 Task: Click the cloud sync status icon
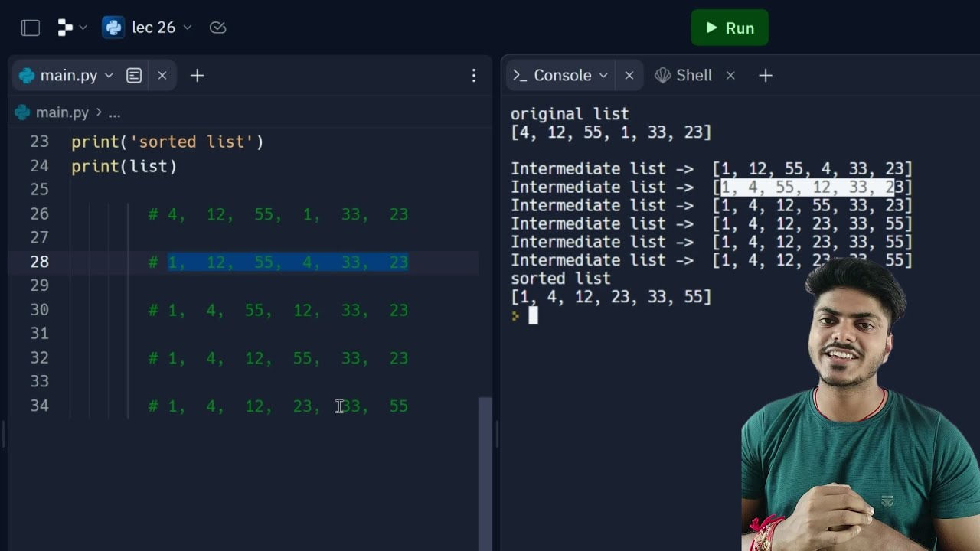coord(217,28)
